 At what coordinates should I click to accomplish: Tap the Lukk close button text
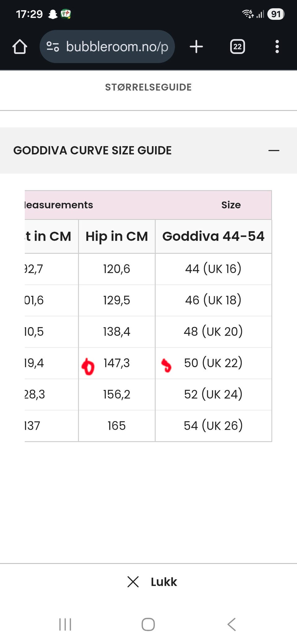[164, 582]
